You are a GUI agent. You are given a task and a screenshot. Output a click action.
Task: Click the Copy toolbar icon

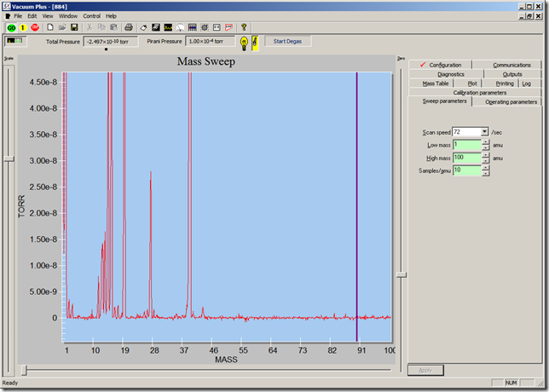pos(101,27)
